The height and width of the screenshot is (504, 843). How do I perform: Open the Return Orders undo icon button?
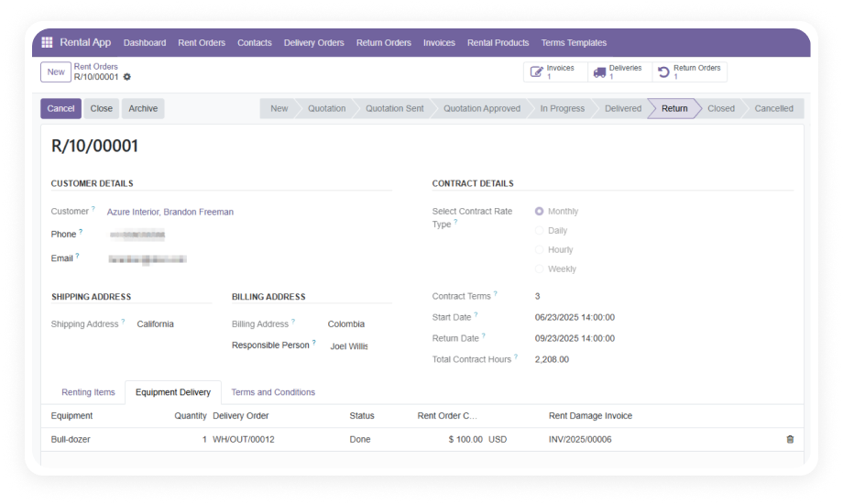click(x=663, y=72)
